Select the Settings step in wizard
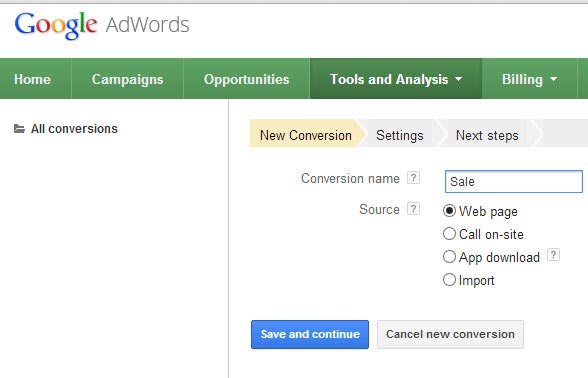The image size is (588, 378). pos(400,135)
